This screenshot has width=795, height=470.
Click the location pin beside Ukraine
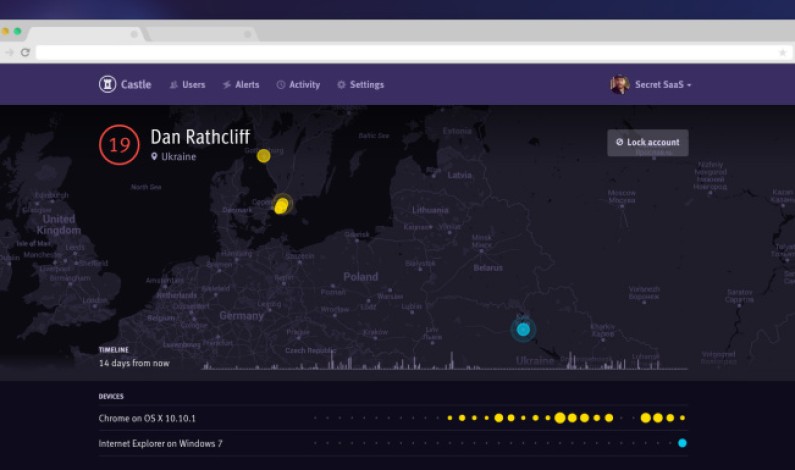click(154, 157)
